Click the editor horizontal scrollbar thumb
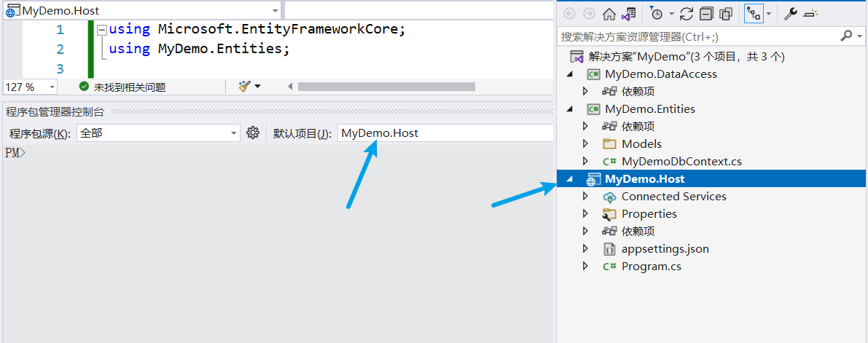Viewport: 868px width, 343px height. coord(386,87)
